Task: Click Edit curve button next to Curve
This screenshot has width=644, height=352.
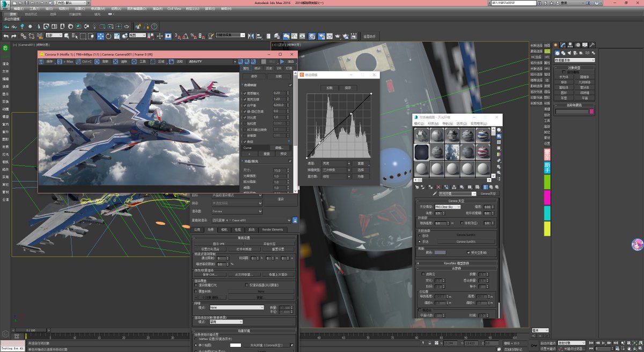Action: 280,148
